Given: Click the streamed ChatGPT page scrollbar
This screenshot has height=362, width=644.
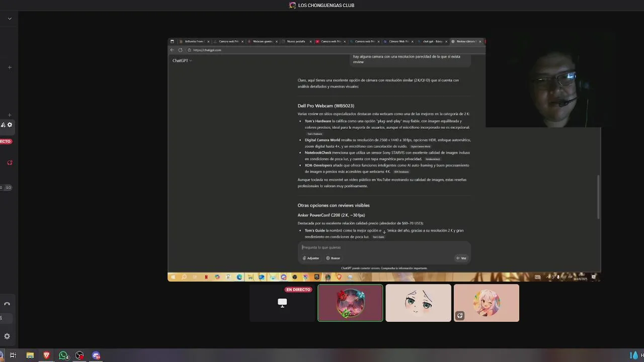Looking at the screenshot, I should click(x=598, y=197).
